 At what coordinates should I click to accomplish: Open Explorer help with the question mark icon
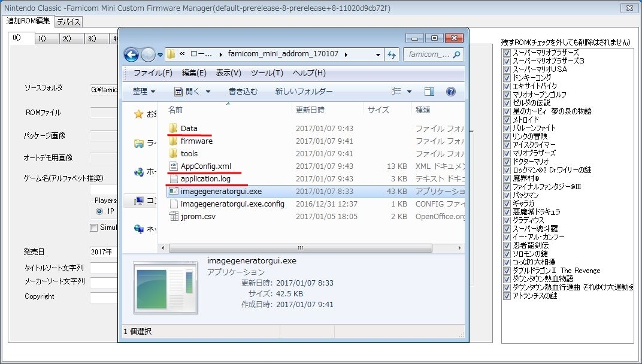451,92
